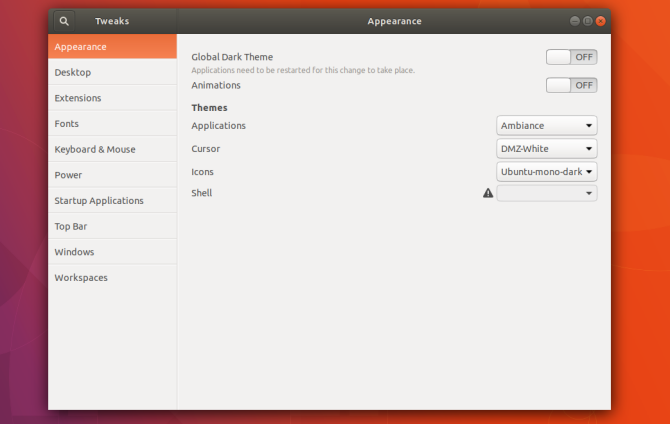
Task: Click the Animations label
Action: coord(216,85)
